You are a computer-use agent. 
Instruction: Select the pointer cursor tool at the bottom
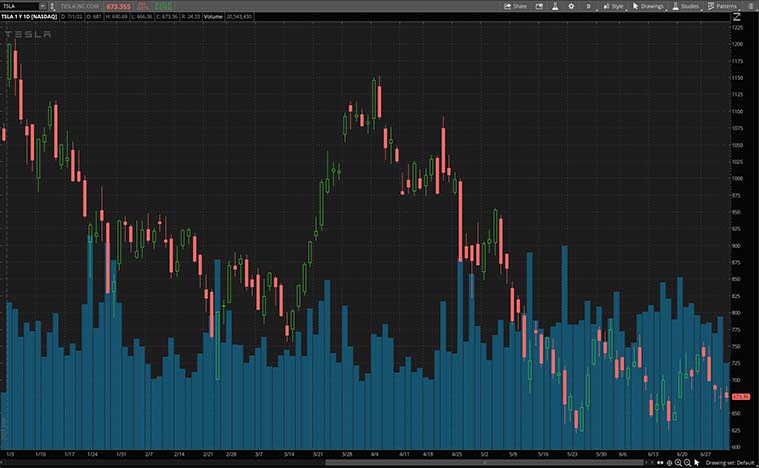(697, 463)
